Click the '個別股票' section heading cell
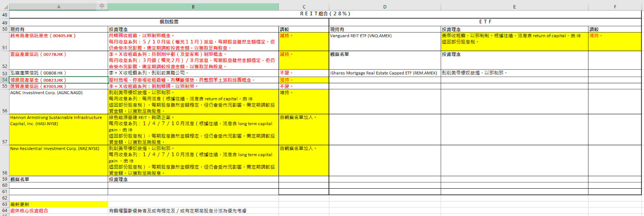 (x=169, y=22)
